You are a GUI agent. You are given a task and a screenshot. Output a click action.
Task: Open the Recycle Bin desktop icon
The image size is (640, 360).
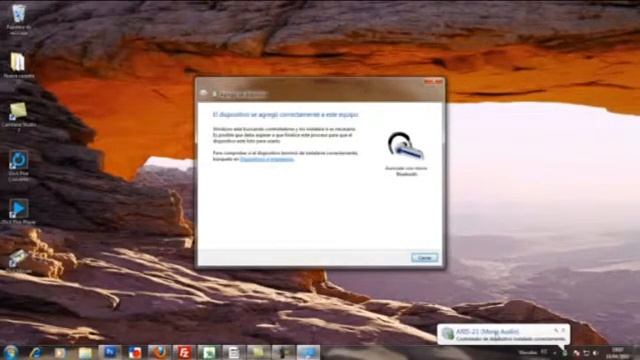(18, 19)
